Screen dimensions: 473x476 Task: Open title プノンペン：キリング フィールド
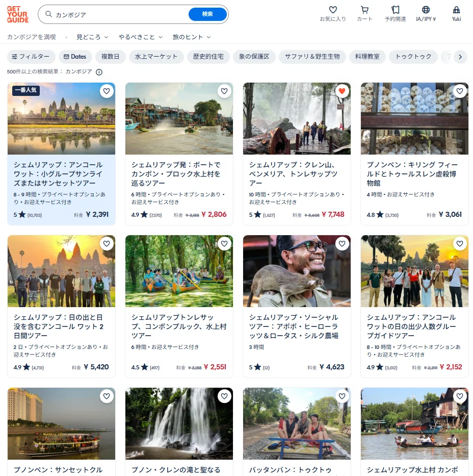point(412,174)
